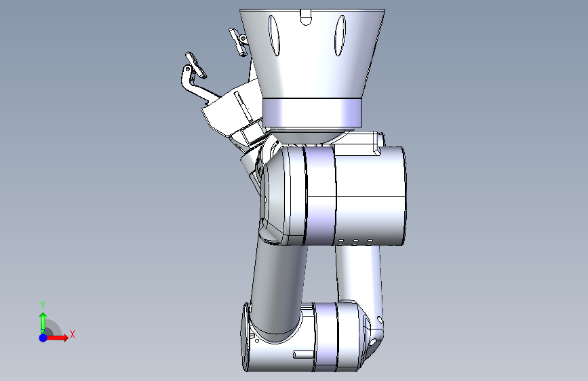Select the angled gray arm tube
Viewport: 588px width, 381px height.
tap(279, 289)
